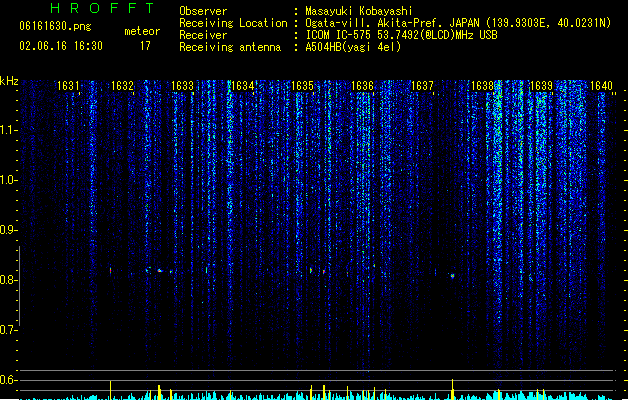This screenshot has height=400, width=629.
Task: Click the 1632 time marker
Action: click(122, 86)
